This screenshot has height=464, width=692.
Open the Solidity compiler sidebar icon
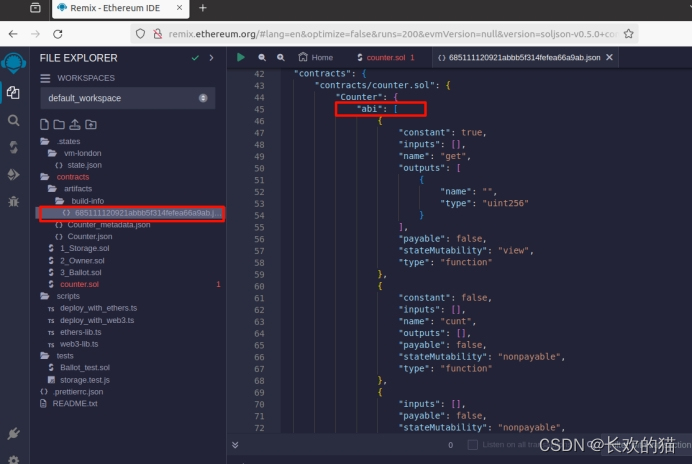click(x=14, y=147)
